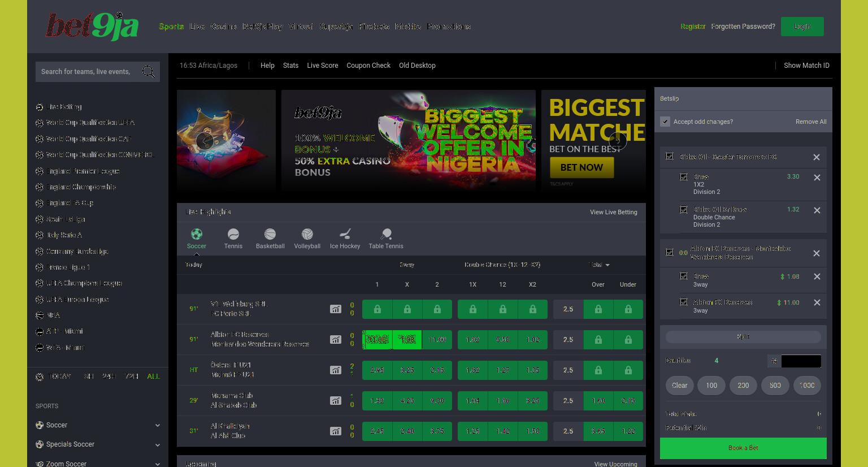Remove the Albion FC Reserves match from the betslip
Image resolution: width=868 pixels, height=467 pixels.
(816, 253)
